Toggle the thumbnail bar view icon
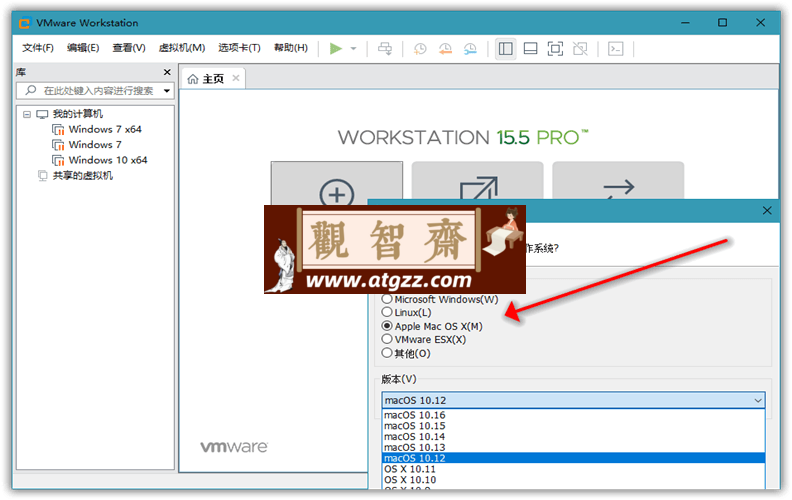This screenshot has height=500, width=792. pos(530,48)
